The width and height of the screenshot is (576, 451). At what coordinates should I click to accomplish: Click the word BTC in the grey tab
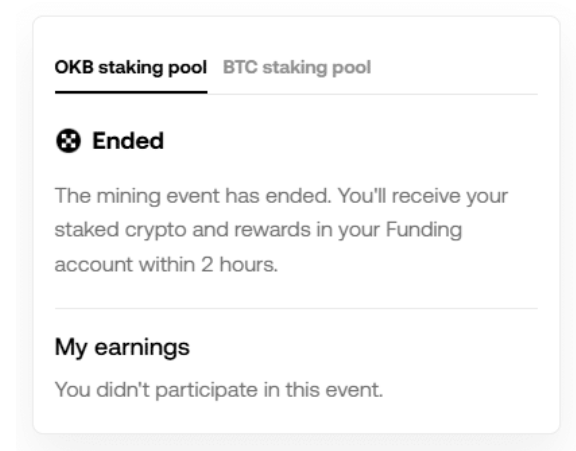[x=240, y=68]
